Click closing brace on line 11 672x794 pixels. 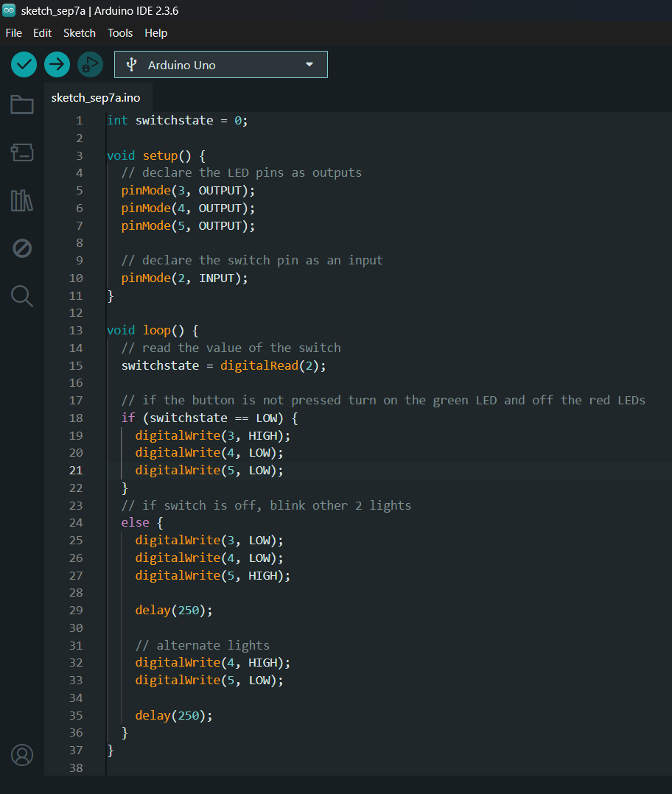click(x=111, y=296)
